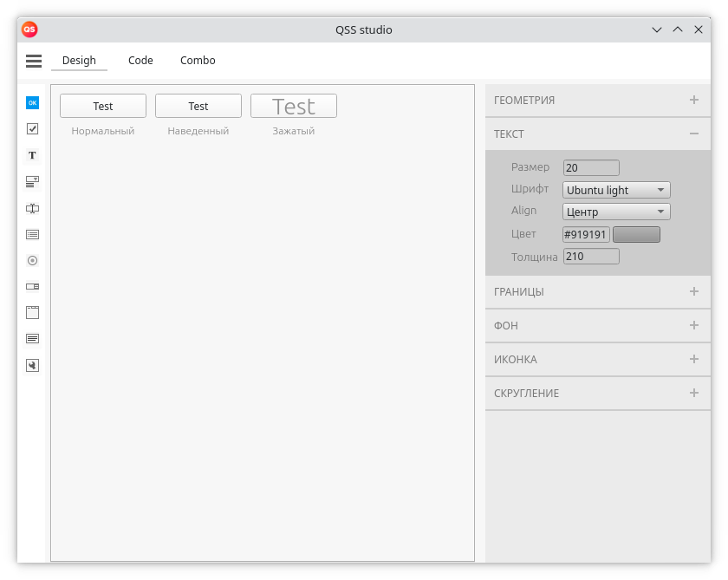
Task: Open the Align dropdown showing Центр
Action: (615, 211)
